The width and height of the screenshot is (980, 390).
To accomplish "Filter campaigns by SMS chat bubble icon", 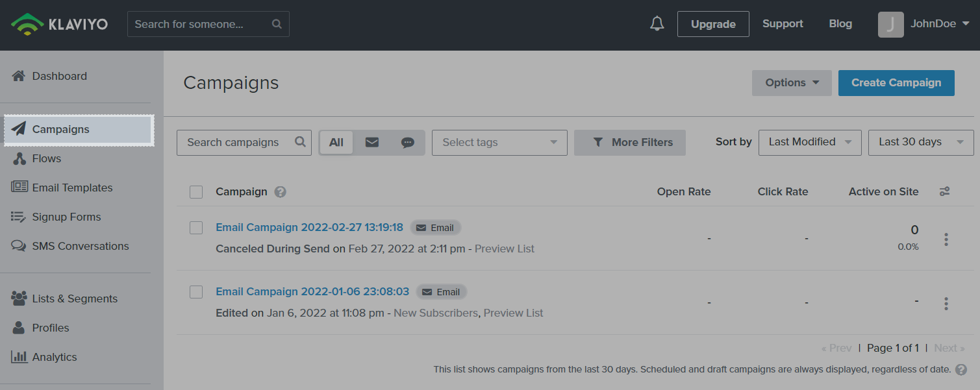I will [407, 143].
